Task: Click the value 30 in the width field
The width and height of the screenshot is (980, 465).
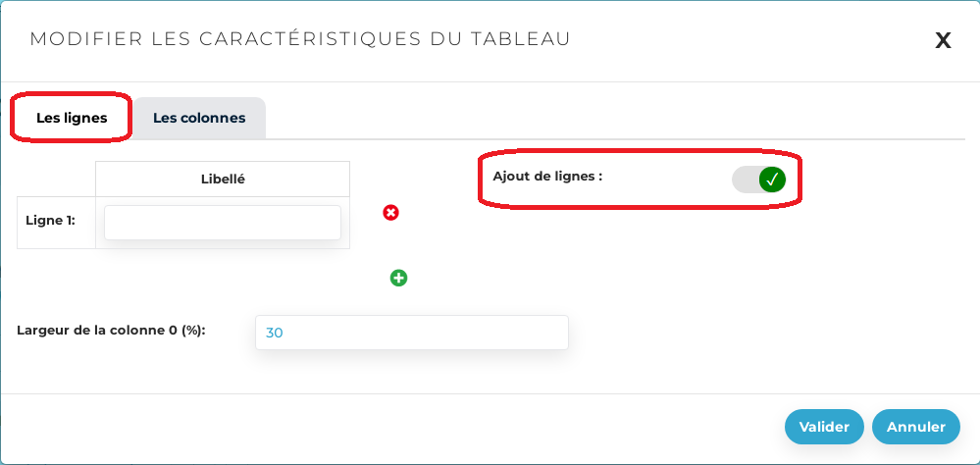Action: tap(275, 334)
